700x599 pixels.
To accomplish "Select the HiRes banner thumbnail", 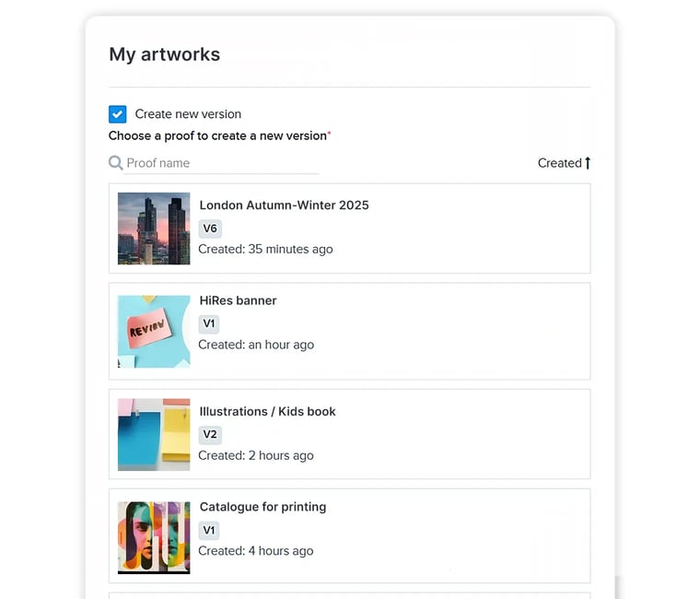I will [x=154, y=332].
